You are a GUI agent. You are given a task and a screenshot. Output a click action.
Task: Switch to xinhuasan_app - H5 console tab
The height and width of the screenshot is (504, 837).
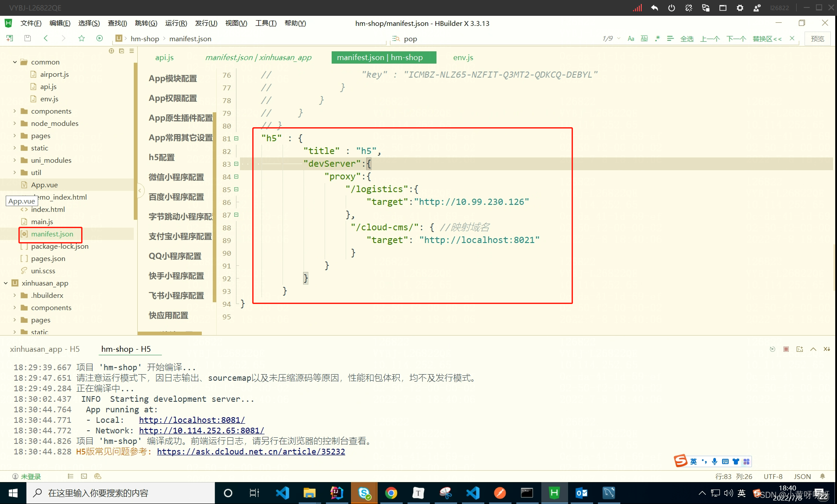(45, 349)
